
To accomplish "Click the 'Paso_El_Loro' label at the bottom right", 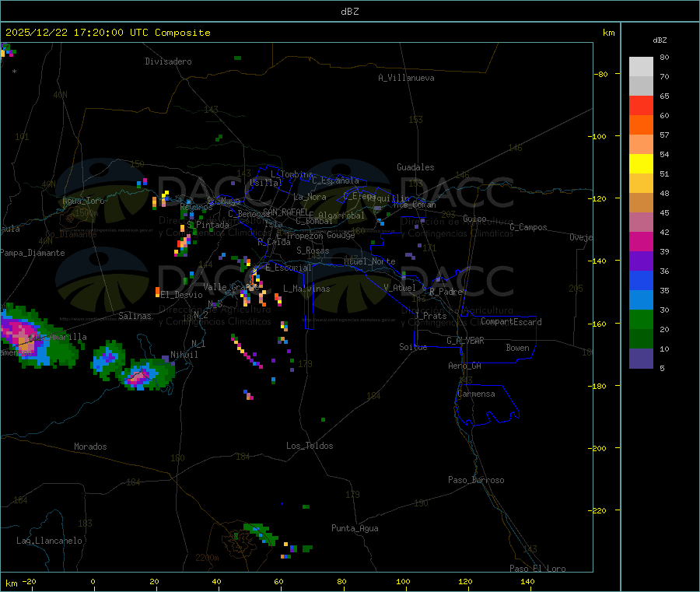I will click(x=538, y=568).
